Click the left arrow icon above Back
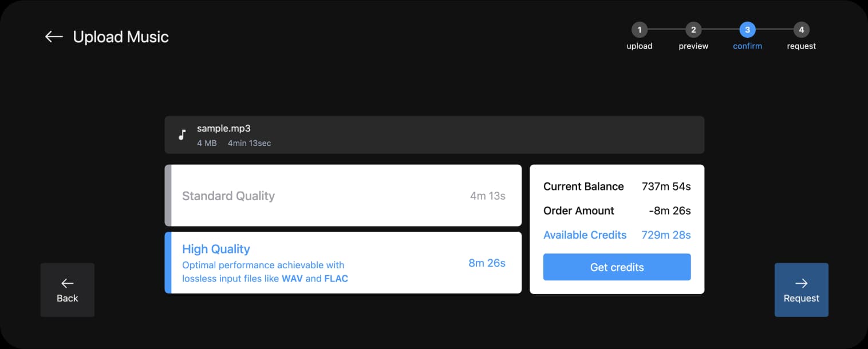 [67, 283]
